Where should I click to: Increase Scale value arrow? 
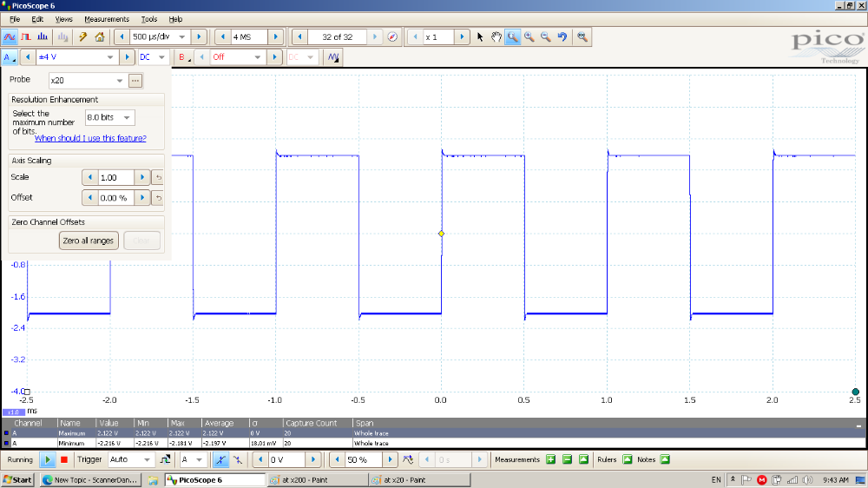click(142, 177)
